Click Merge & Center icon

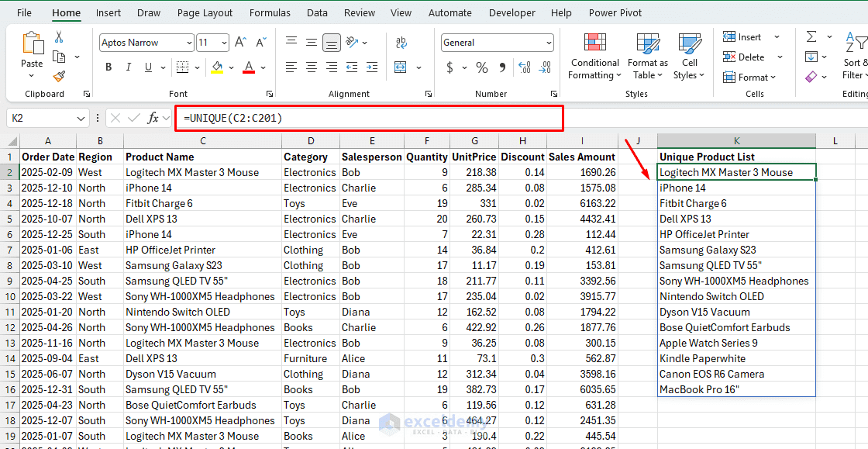tap(401, 67)
